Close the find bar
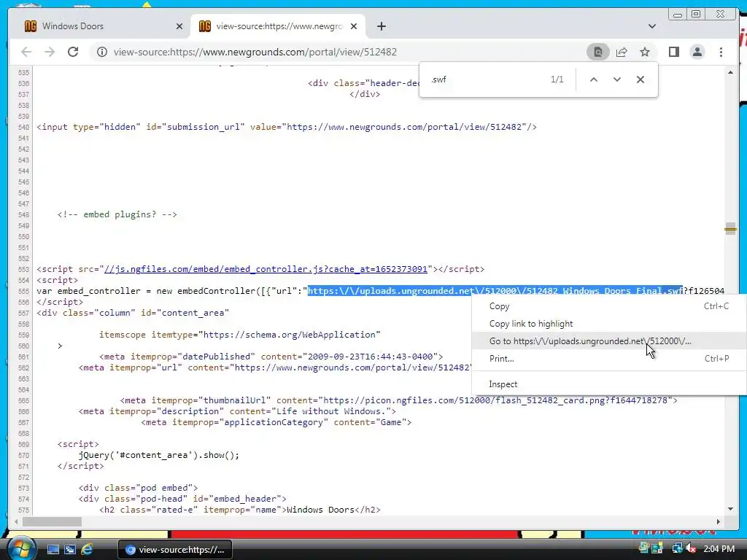This screenshot has height=560, width=747. (640, 79)
